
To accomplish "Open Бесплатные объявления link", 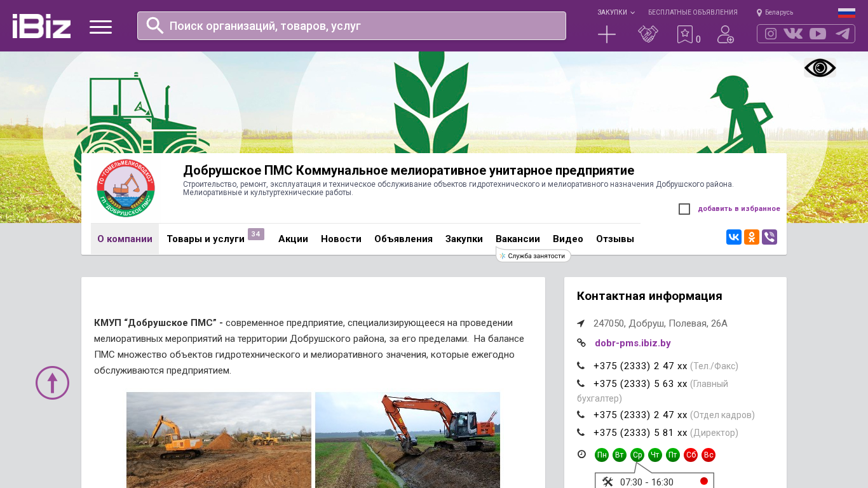I will [693, 13].
